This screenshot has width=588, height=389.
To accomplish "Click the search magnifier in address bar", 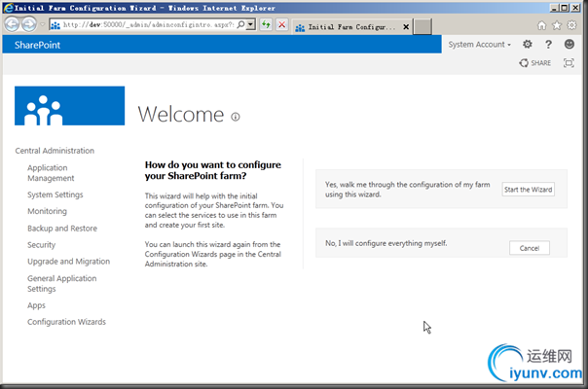I will (x=240, y=24).
